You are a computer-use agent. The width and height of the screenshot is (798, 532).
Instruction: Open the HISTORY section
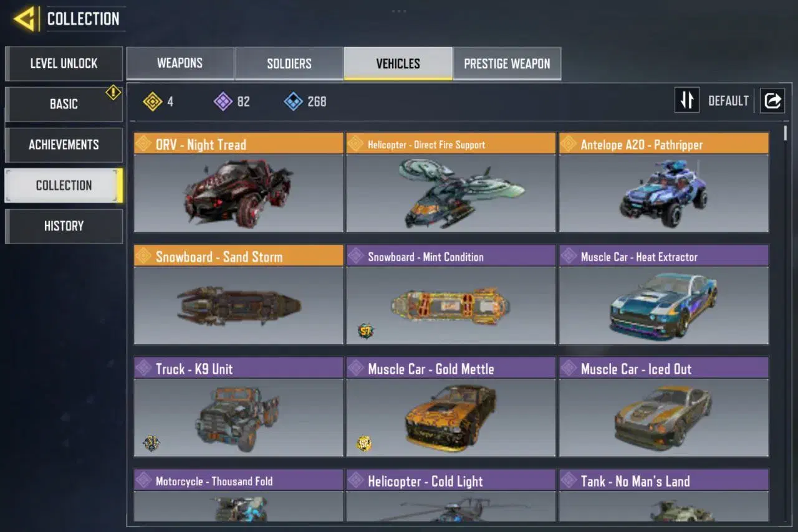pos(64,226)
